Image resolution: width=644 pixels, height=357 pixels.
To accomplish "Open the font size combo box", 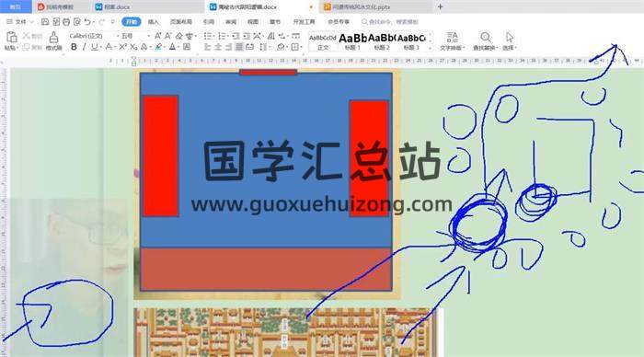I will [135, 36].
